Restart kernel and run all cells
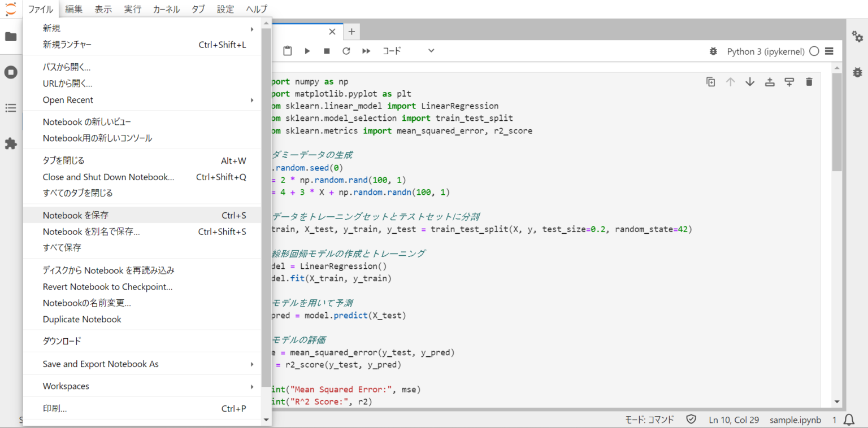 366,51
